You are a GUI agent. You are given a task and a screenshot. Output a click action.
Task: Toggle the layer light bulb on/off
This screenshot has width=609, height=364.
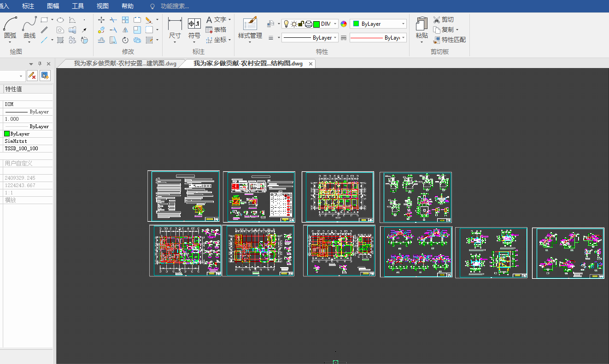(286, 24)
